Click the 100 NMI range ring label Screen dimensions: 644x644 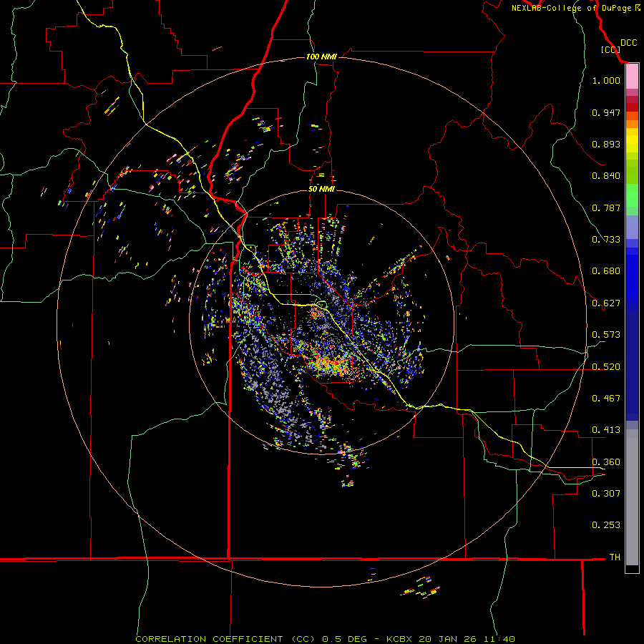coord(321,57)
